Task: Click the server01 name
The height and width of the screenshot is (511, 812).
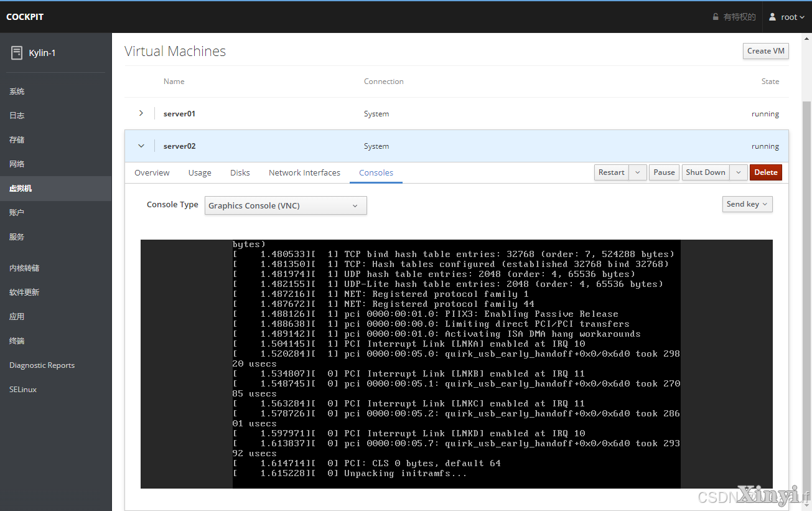Action: click(x=179, y=114)
